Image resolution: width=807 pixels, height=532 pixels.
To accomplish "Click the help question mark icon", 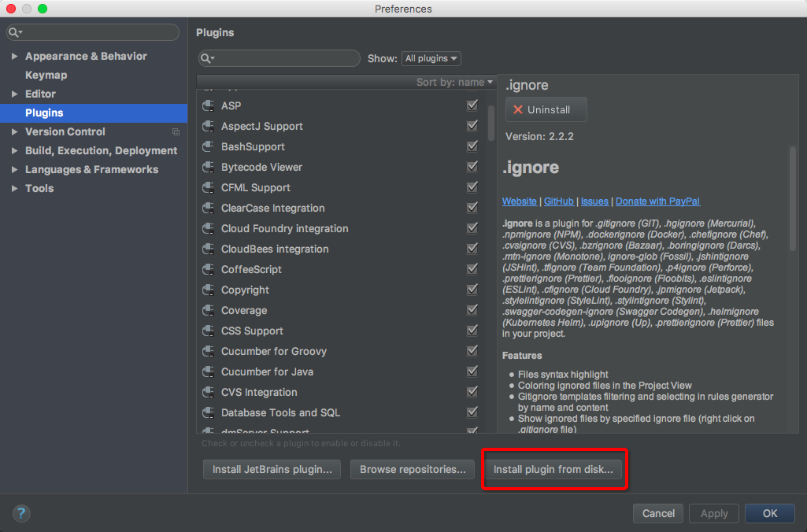I will click(21, 513).
